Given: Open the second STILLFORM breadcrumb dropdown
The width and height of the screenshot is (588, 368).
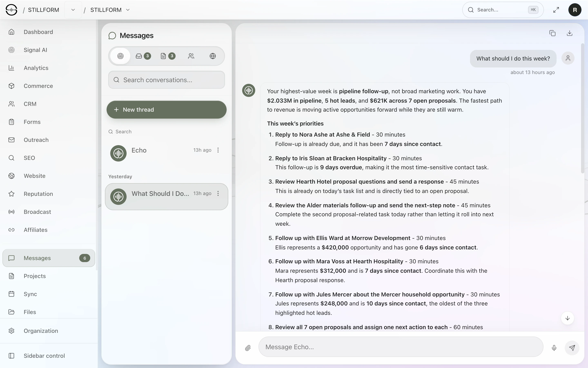Looking at the screenshot, I should (x=128, y=10).
